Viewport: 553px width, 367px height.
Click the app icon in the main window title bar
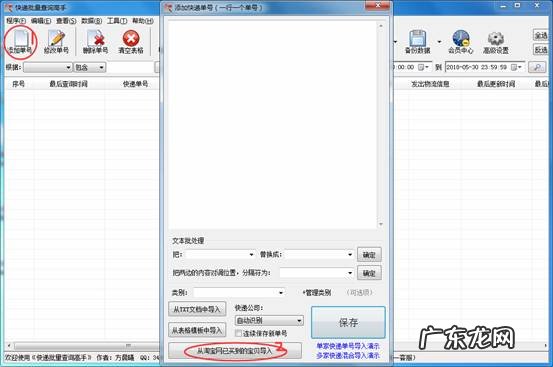(x=8, y=7)
